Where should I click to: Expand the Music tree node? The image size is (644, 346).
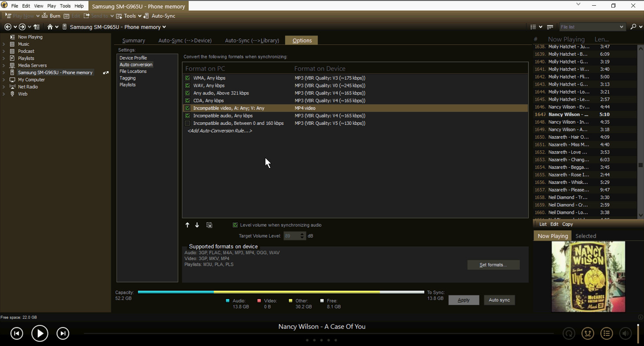point(4,44)
